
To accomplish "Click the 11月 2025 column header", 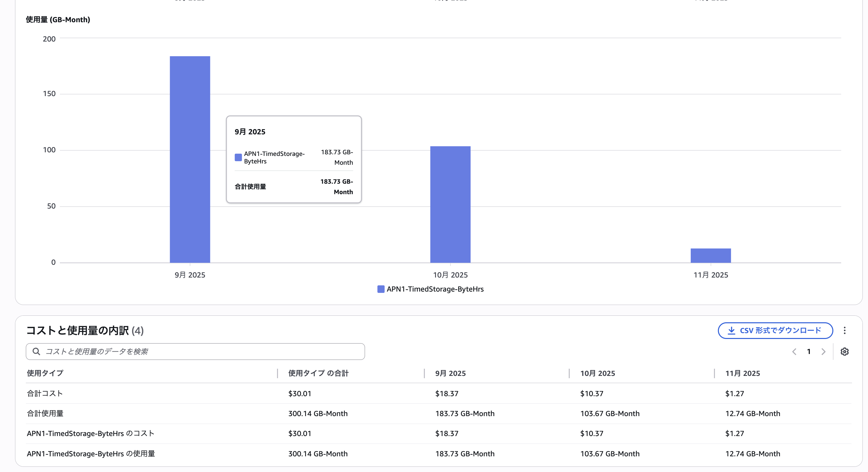I will pos(742,373).
